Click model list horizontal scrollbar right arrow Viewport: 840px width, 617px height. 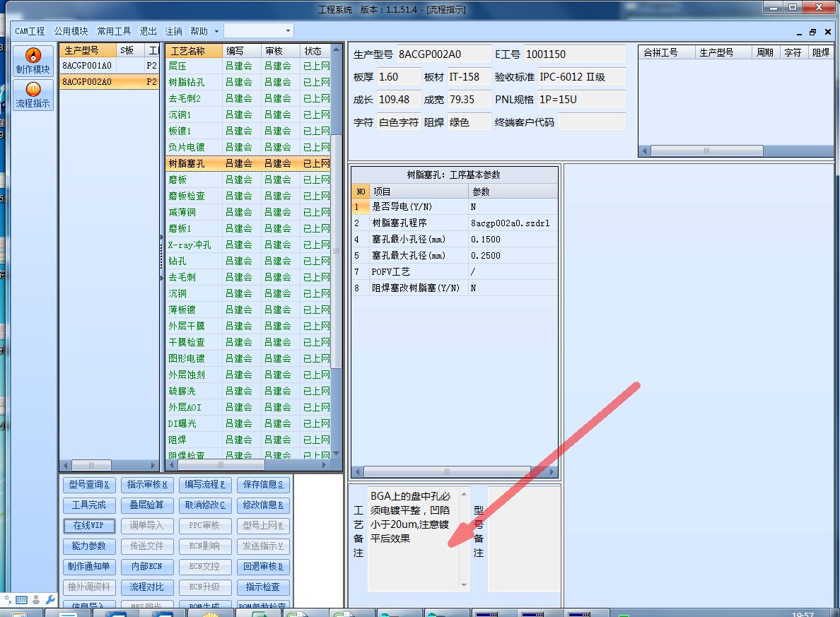click(153, 466)
